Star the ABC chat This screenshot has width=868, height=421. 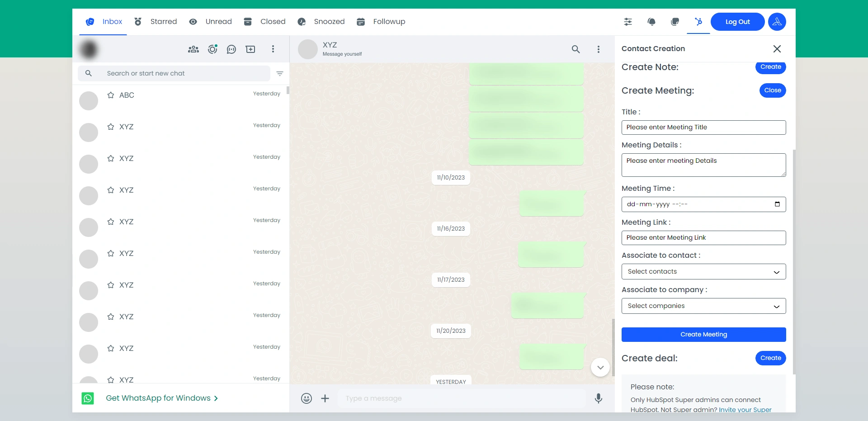pos(111,95)
